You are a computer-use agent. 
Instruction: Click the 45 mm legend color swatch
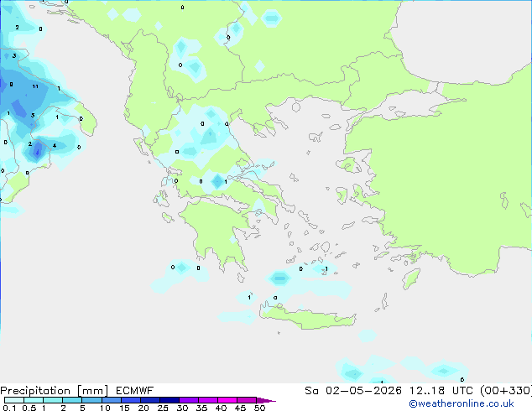click(247, 400)
